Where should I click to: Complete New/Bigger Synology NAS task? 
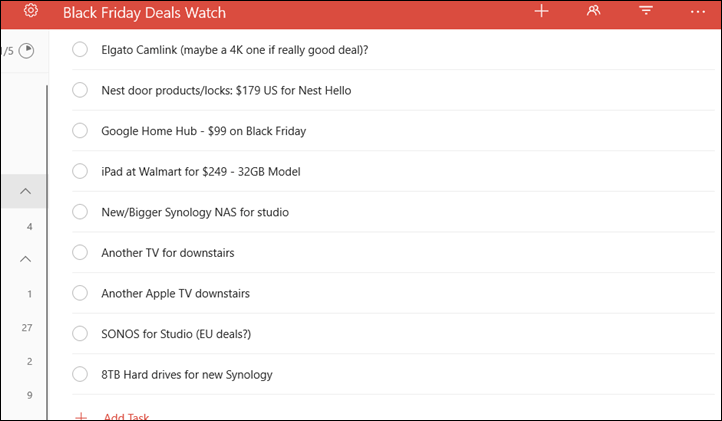pyautogui.click(x=80, y=211)
